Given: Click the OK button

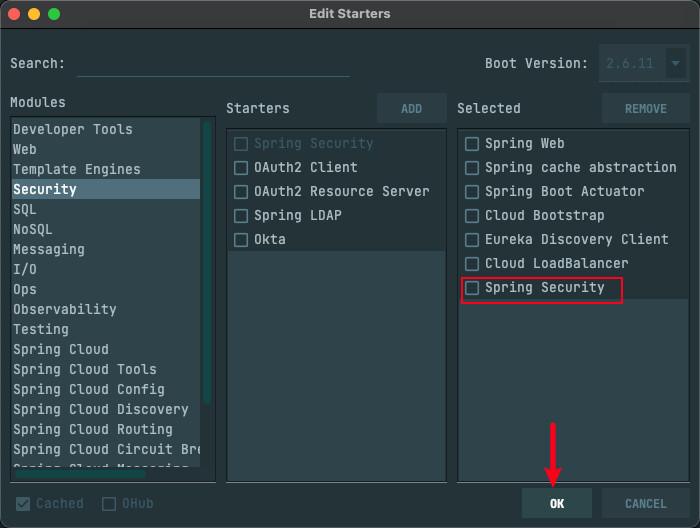Looking at the screenshot, I should tap(557, 503).
